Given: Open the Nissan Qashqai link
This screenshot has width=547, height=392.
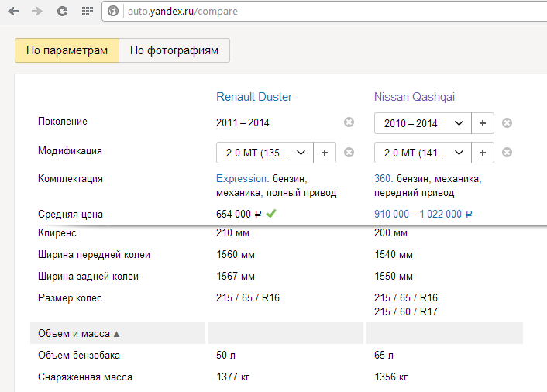Looking at the screenshot, I should tap(415, 97).
